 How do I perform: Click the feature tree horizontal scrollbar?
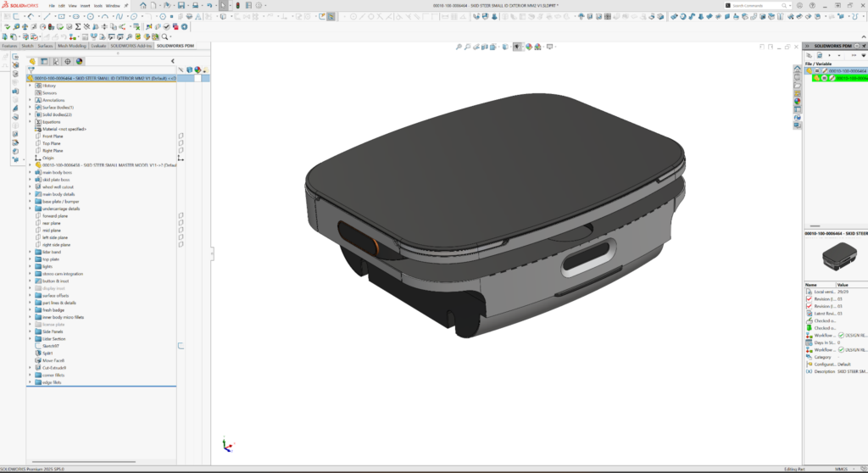[x=84, y=461]
